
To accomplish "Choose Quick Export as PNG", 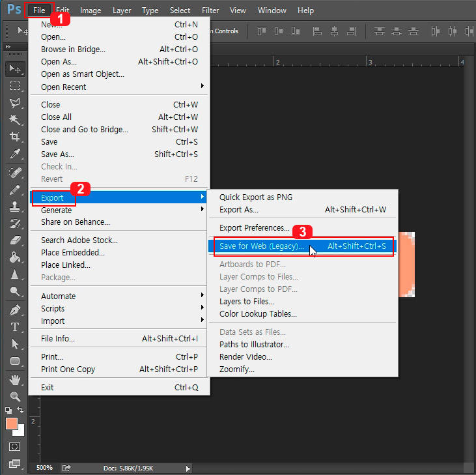I will (302, 197).
